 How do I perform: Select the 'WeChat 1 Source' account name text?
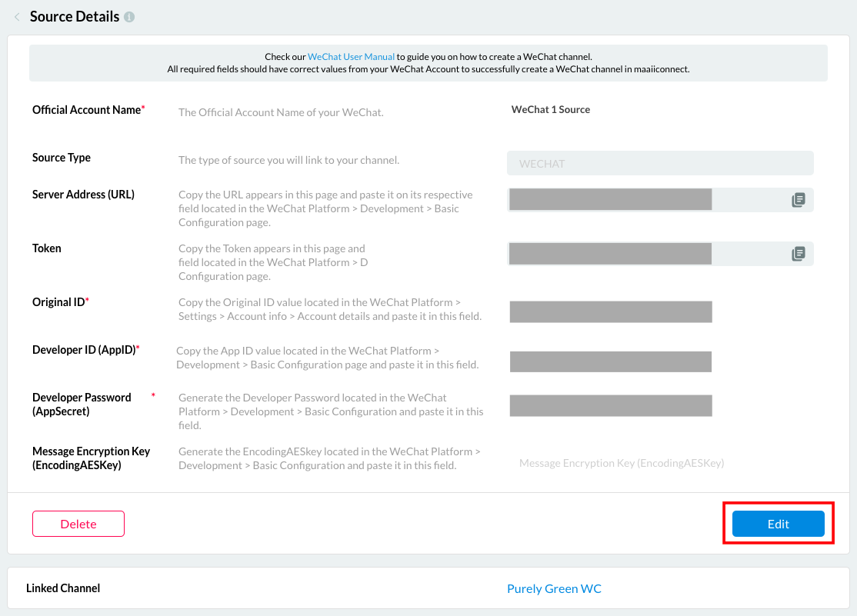(x=550, y=109)
